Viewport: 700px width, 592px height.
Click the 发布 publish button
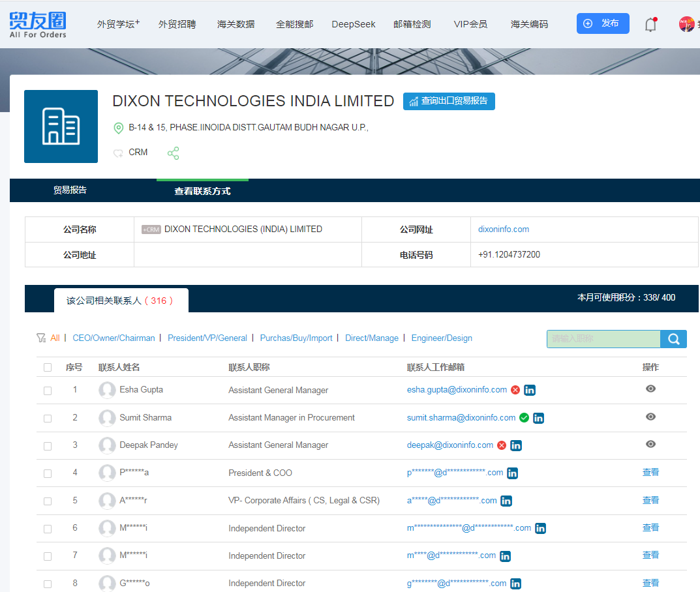point(603,23)
